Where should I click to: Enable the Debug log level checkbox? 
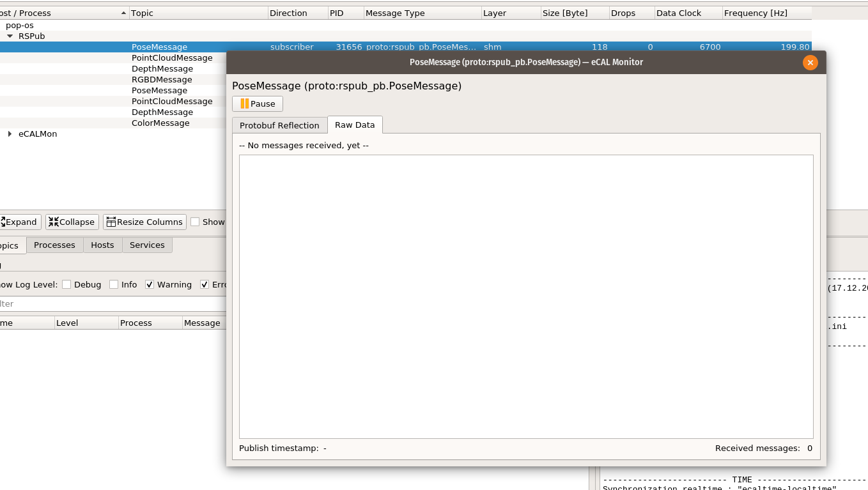(x=66, y=284)
